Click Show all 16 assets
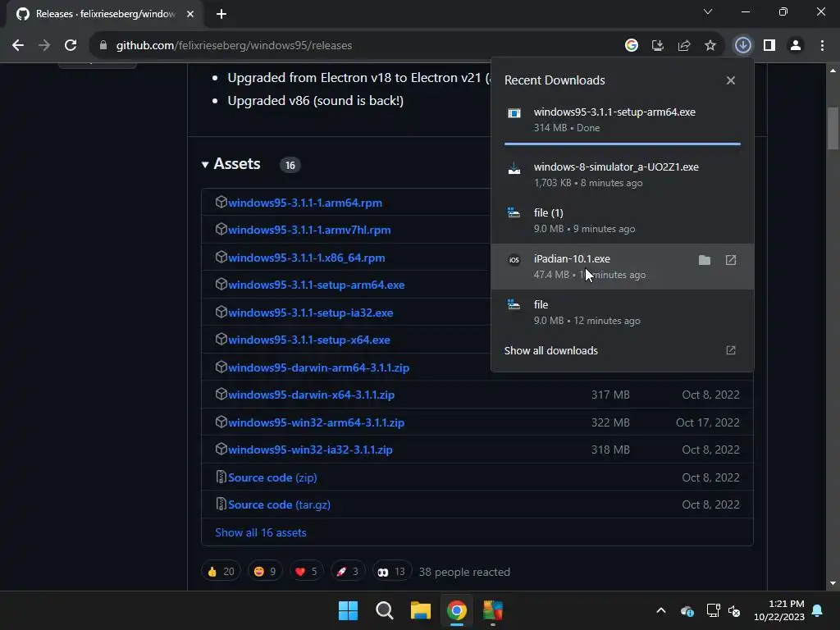Screen dimensions: 840x630 pos(261,532)
